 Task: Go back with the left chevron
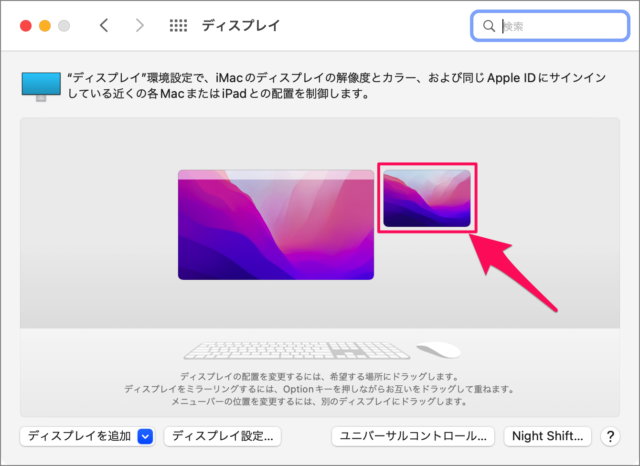104,26
